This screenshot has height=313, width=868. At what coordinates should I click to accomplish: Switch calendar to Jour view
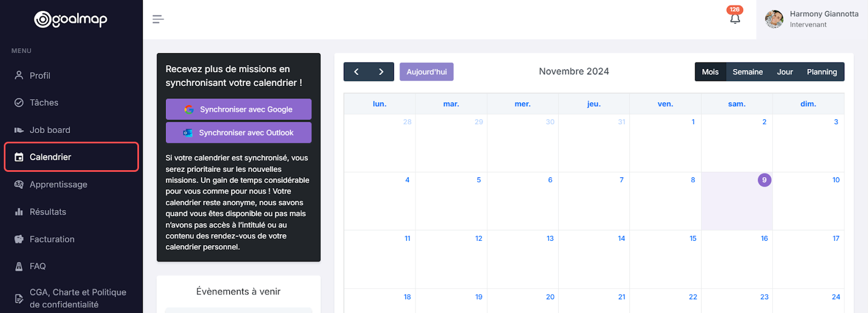click(785, 72)
